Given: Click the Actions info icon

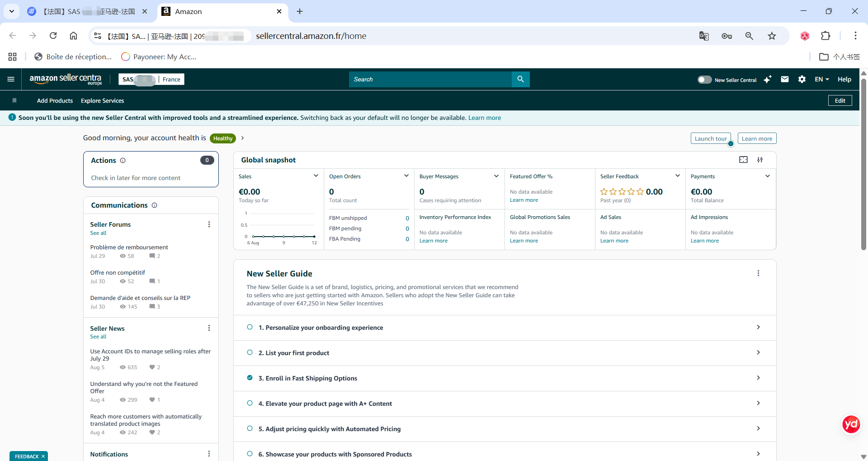Looking at the screenshot, I should tap(123, 161).
